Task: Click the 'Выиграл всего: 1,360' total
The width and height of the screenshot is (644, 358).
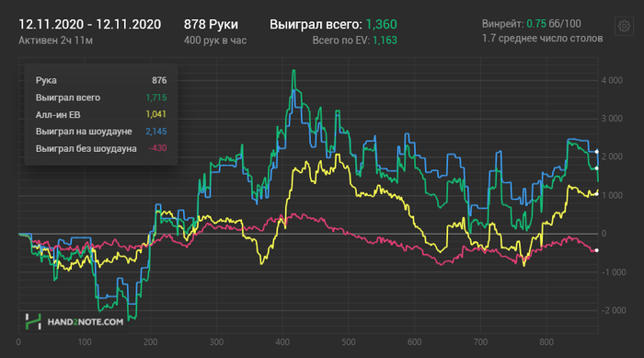Action: pyautogui.click(x=333, y=24)
